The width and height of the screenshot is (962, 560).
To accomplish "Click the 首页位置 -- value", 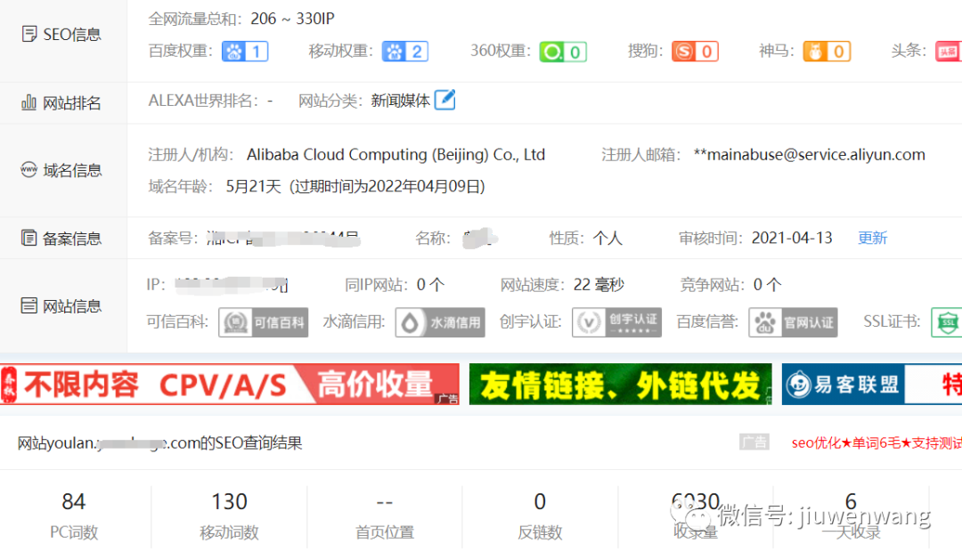I will click(x=385, y=502).
